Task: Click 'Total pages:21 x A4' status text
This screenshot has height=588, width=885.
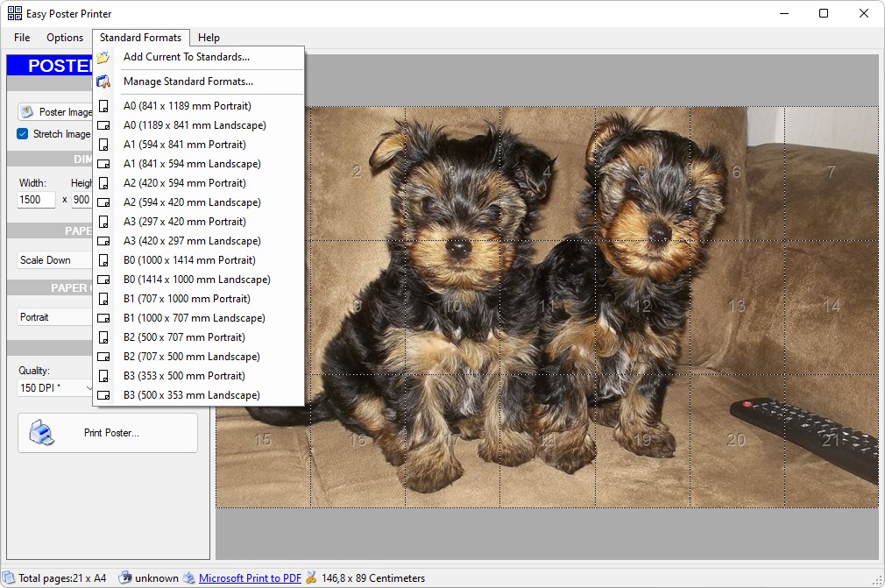Action: click(62, 577)
